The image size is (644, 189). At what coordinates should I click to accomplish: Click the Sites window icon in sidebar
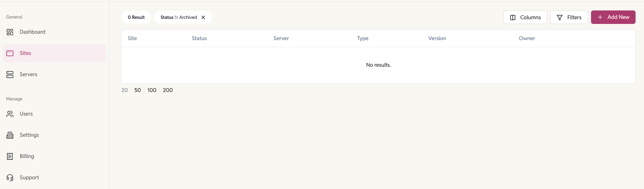click(x=10, y=53)
